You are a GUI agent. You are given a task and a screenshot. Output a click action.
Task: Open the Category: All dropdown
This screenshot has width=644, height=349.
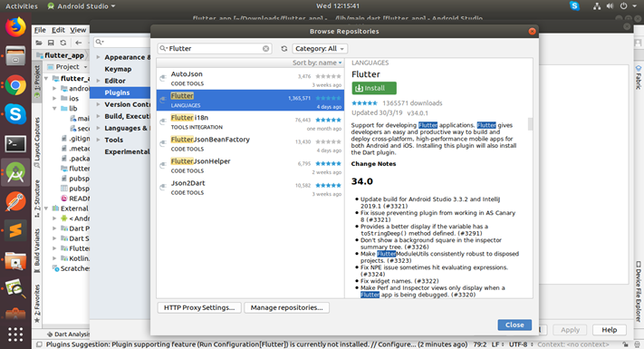click(320, 49)
